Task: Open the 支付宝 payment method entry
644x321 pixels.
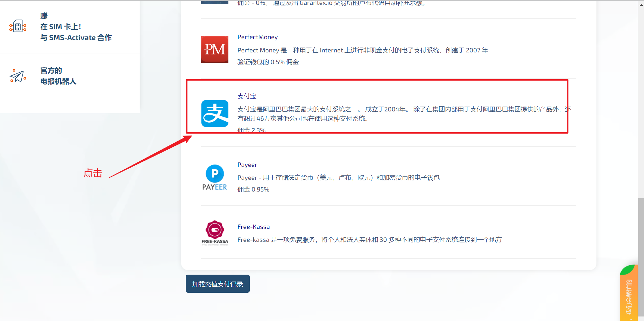Action: 247,96
